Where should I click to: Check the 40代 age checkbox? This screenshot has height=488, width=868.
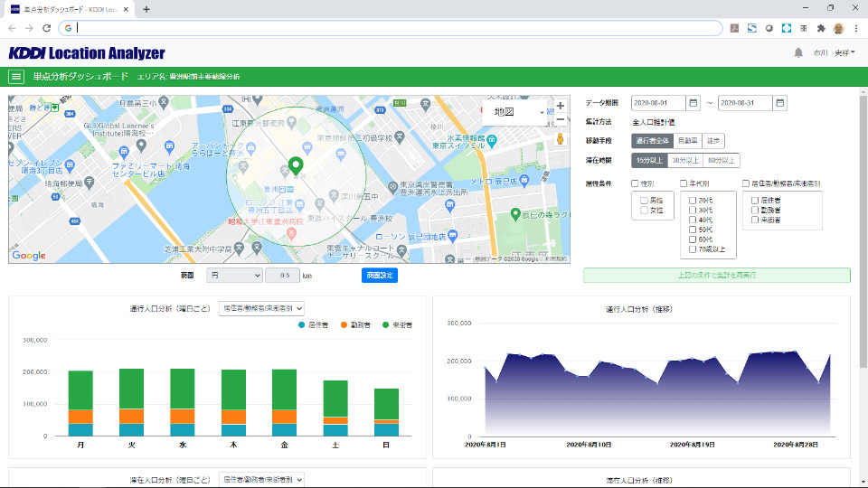(693, 221)
